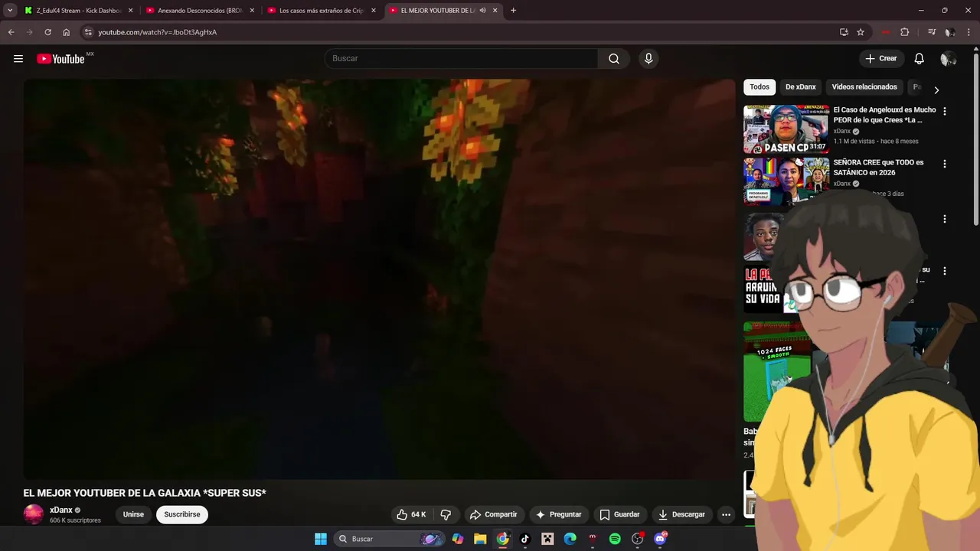View site information icon in address bar
Viewport: 980px width, 551px height.
tap(88, 32)
